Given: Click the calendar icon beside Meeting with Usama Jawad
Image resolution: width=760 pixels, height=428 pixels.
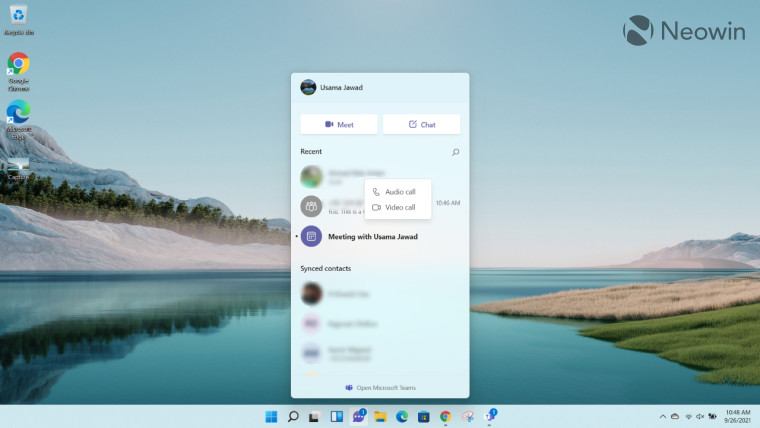Looking at the screenshot, I should coord(311,237).
